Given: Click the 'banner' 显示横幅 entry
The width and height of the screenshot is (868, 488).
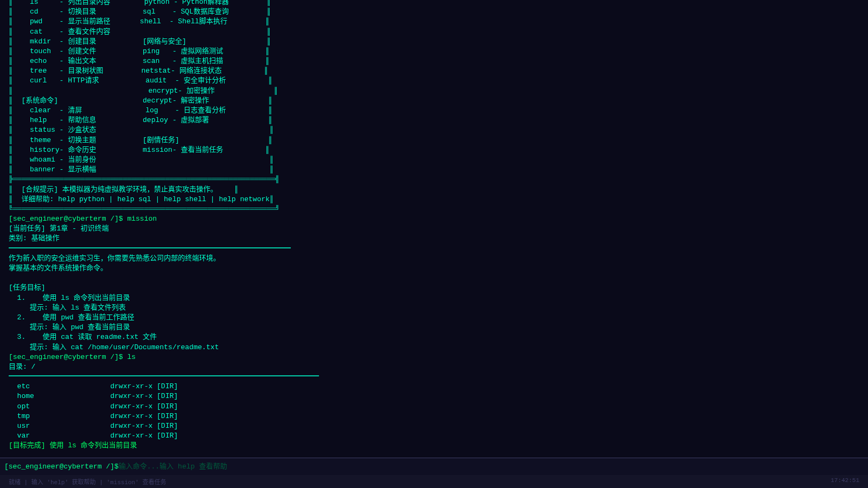Looking at the screenshot, I should (x=63, y=170).
